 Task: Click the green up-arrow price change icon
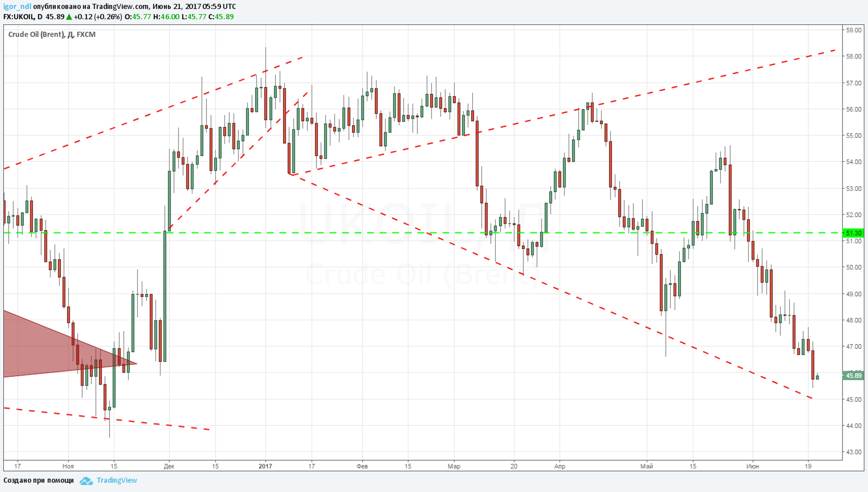(69, 17)
